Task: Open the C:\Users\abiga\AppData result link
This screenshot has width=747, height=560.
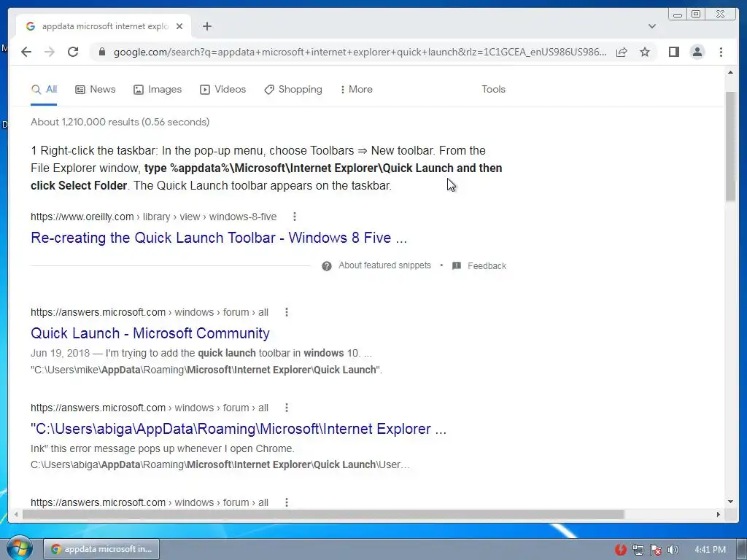Action: click(239, 429)
